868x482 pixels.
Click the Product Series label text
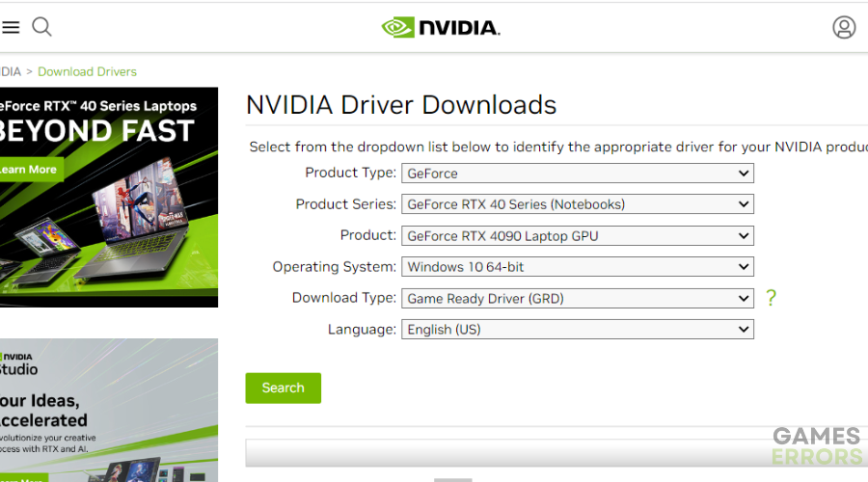[346, 204]
